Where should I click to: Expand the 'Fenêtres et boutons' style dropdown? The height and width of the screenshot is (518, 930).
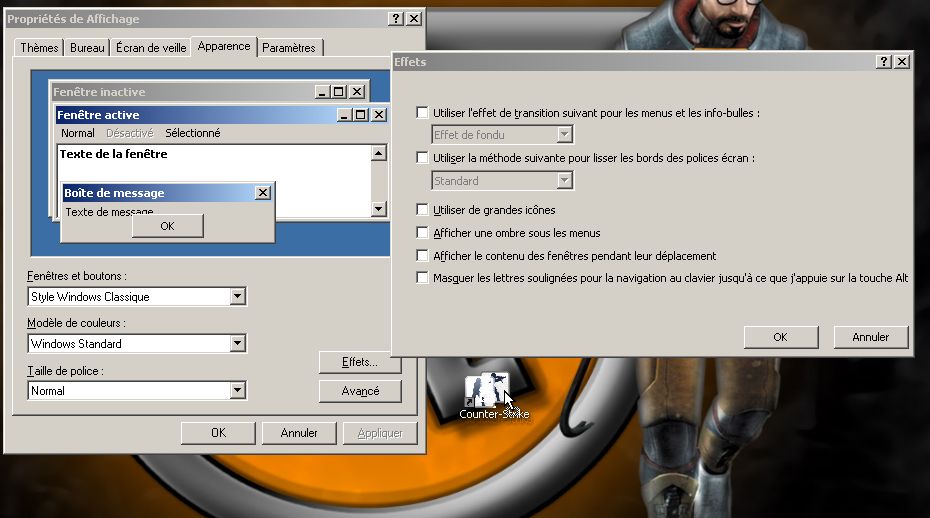[237, 297]
